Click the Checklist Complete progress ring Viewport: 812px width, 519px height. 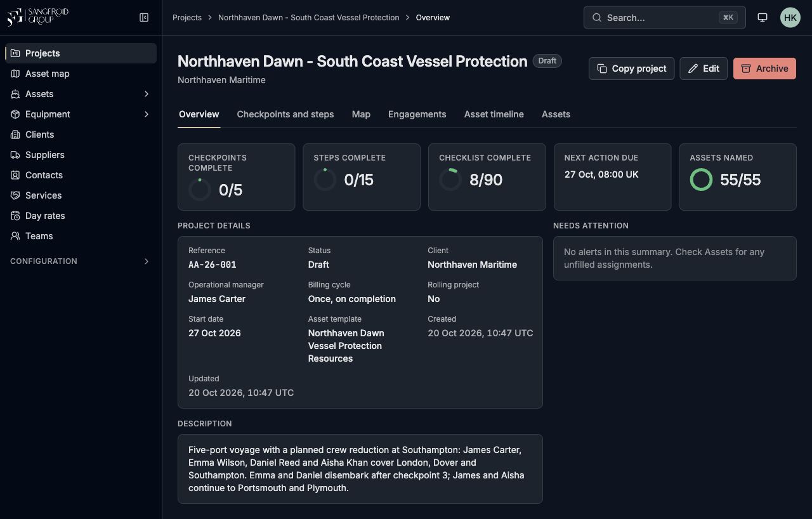450,180
